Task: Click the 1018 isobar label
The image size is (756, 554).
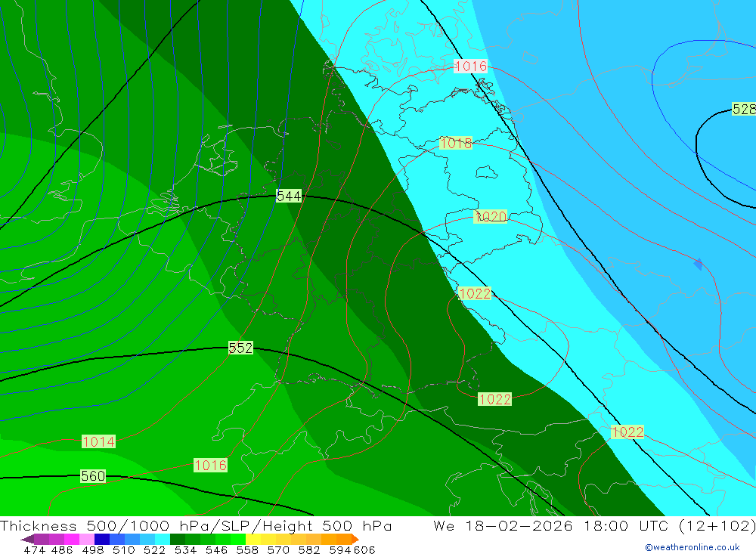Action: click(456, 143)
